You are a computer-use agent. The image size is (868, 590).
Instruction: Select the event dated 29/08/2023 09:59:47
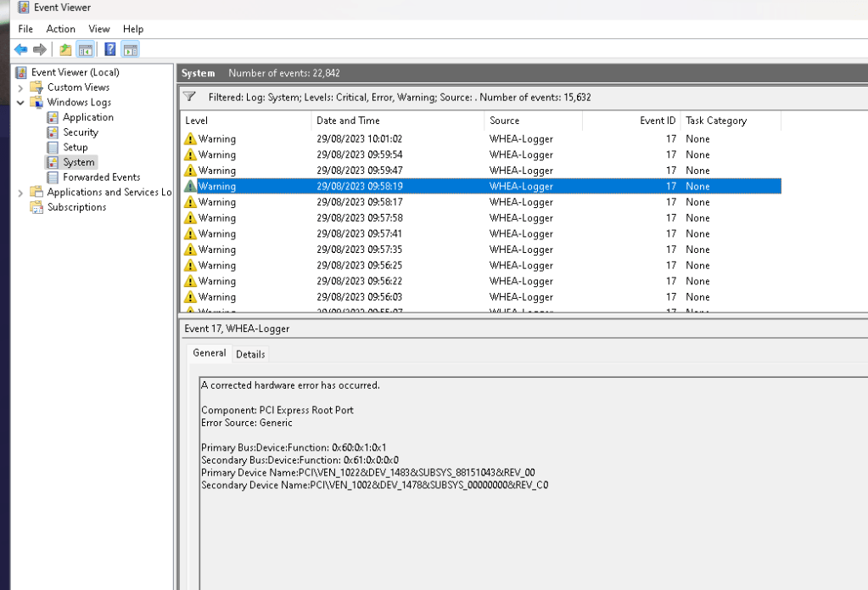[x=481, y=171]
